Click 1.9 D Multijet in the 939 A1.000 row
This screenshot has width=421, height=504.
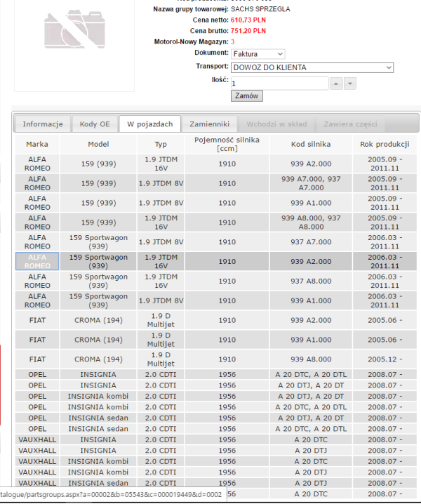tap(161, 340)
